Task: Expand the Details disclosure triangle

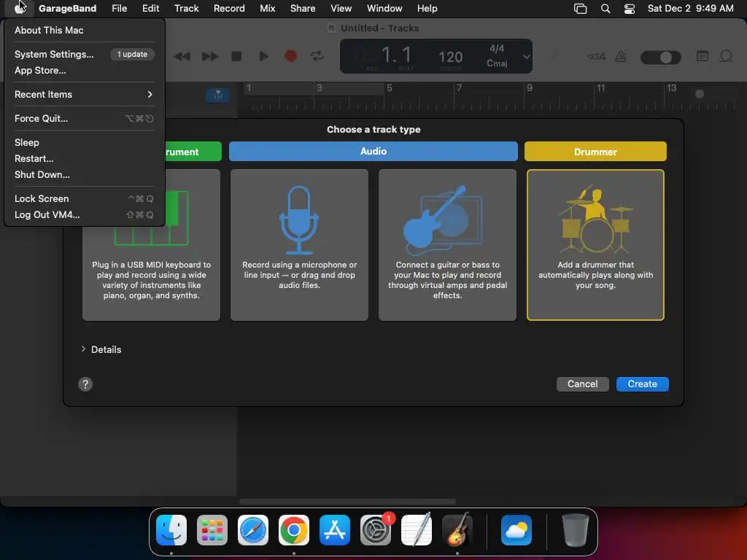Action: pyautogui.click(x=83, y=349)
